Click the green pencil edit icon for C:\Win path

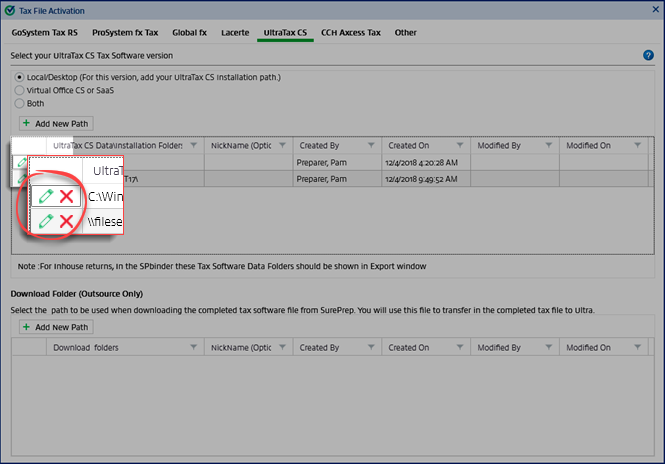(46, 196)
